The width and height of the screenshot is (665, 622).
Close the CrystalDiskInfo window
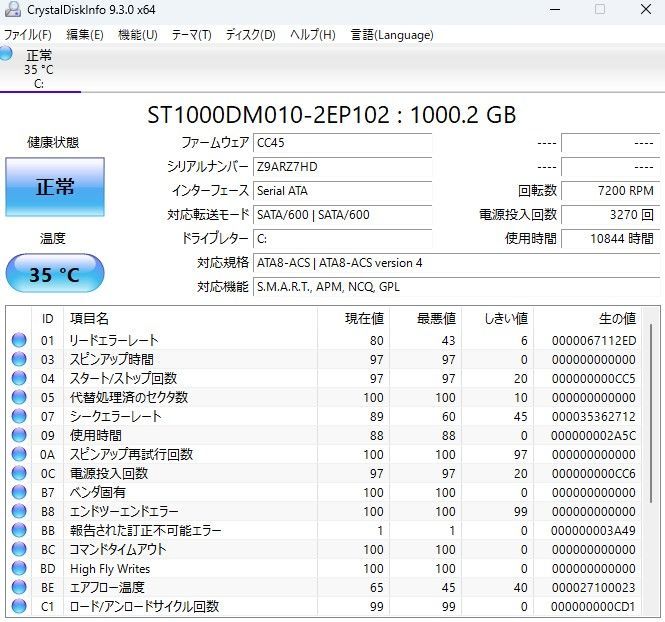point(646,9)
